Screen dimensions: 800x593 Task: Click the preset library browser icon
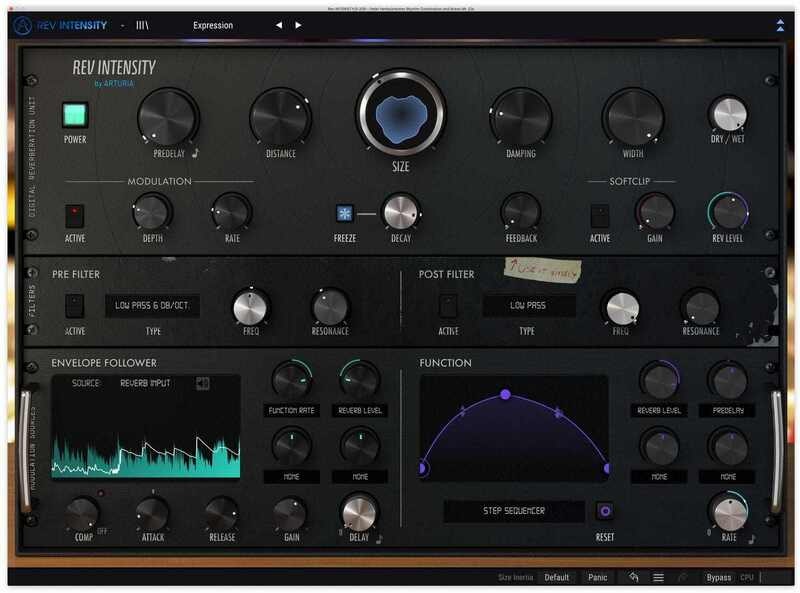click(143, 25)
